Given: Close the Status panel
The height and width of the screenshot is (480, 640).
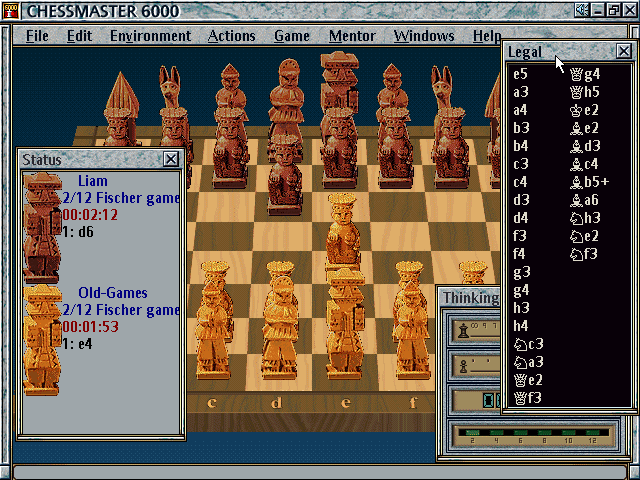Looking at the screenshot, I should click(171, 159).
